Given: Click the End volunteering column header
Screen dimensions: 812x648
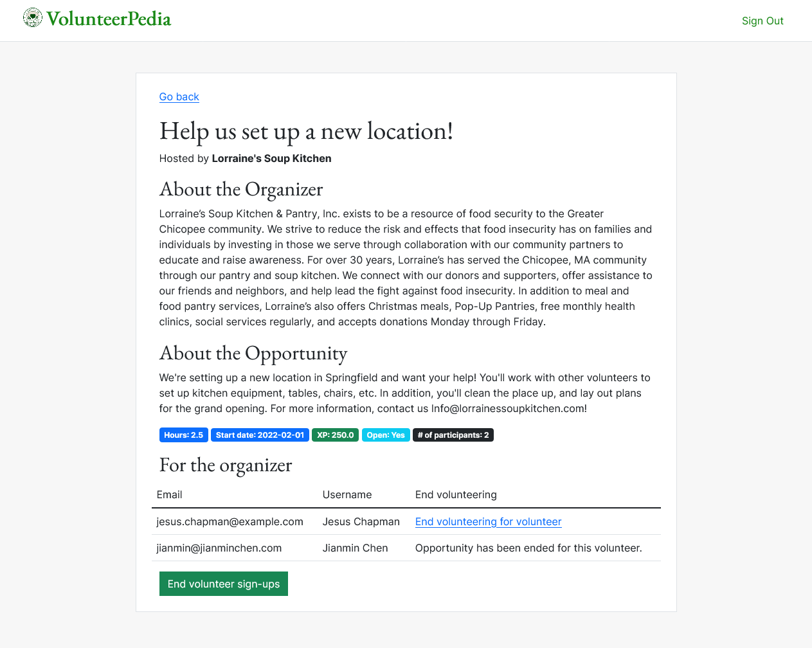Looking at the screenshot, I should click(x=456, y=494).
